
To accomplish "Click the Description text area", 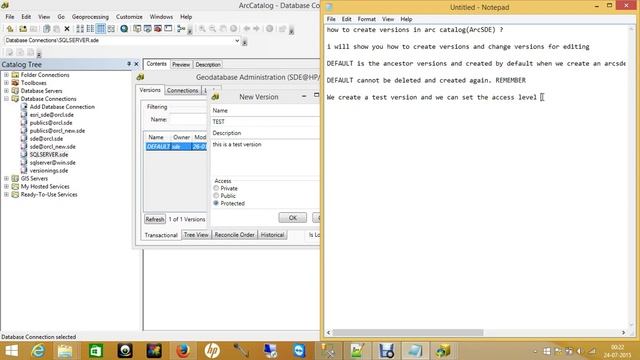I will tap(265, 157).
